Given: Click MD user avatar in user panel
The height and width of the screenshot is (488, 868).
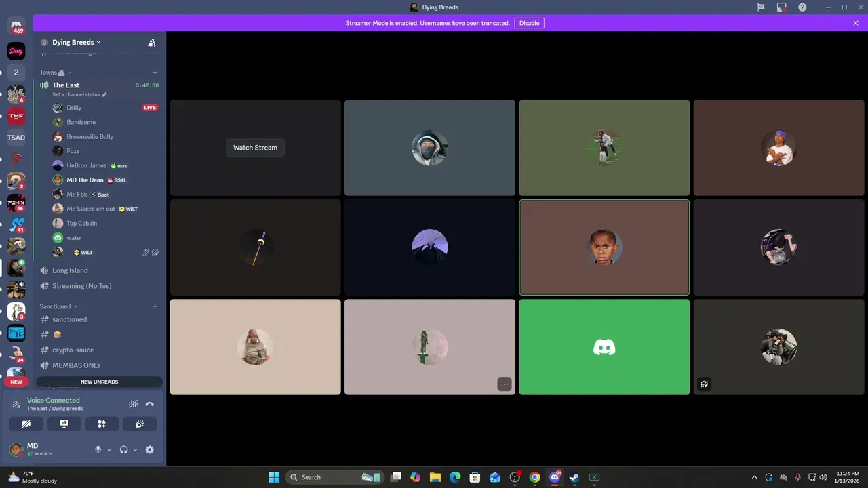Looking at the screenshot, I should (16, 449).
